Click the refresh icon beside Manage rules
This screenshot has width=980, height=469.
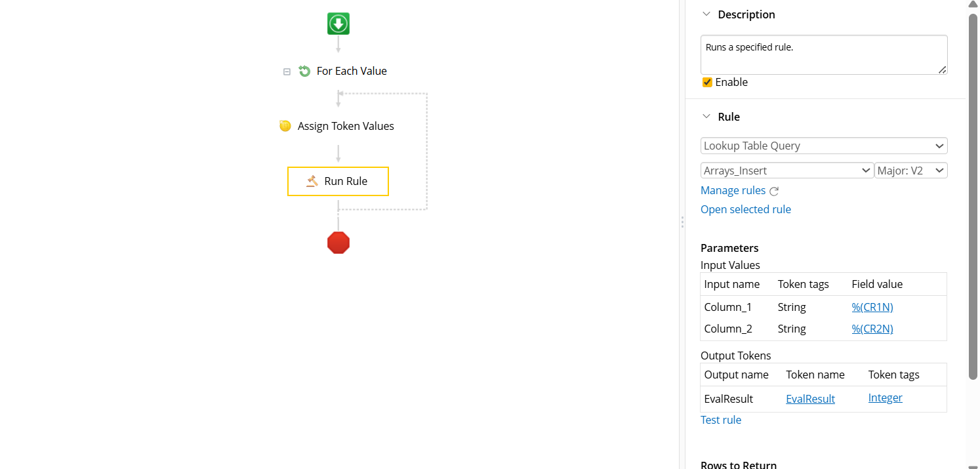pyautogui.click(x=774, y=191)
